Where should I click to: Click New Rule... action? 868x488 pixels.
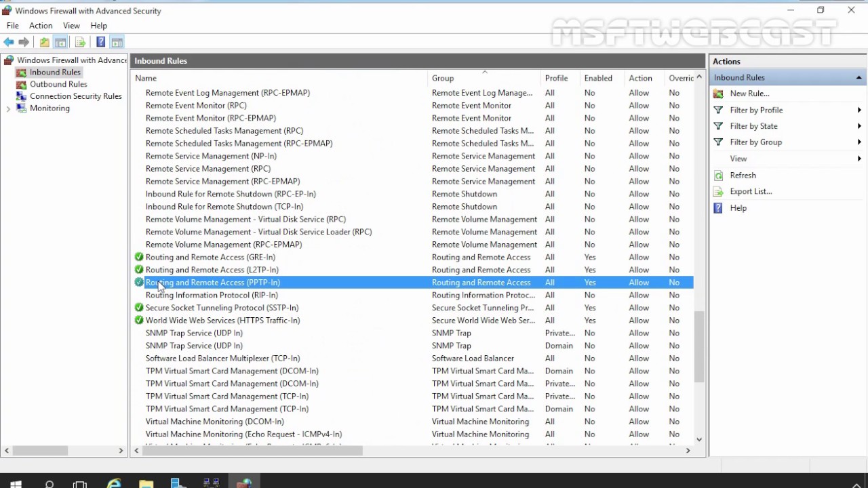[x=749, y=94]
